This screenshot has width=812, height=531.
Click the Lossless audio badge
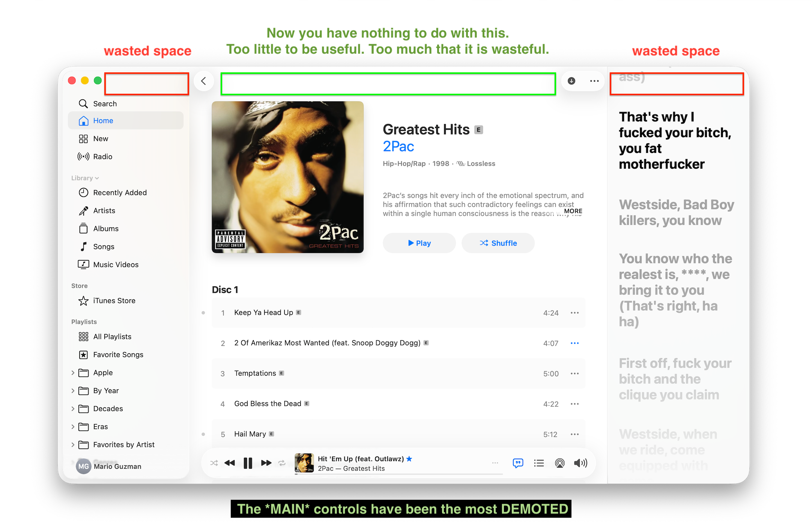[476, 164]
